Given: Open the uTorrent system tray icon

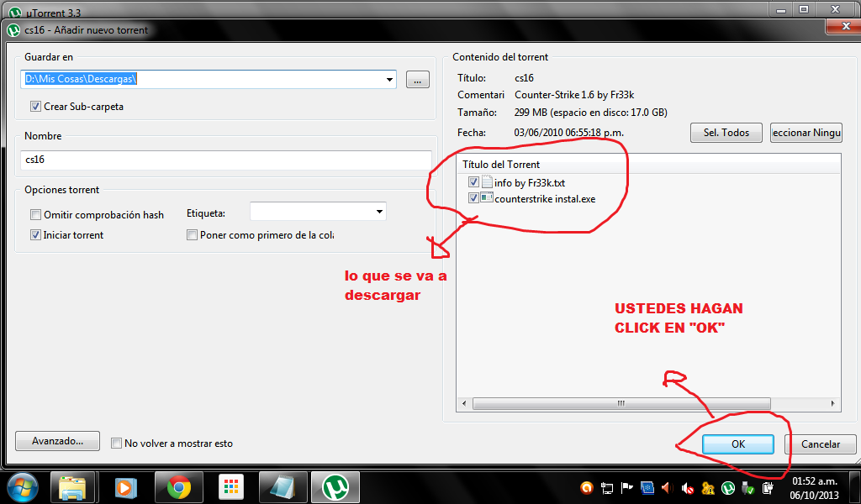Looking at the screenshot, I should 728,487.
